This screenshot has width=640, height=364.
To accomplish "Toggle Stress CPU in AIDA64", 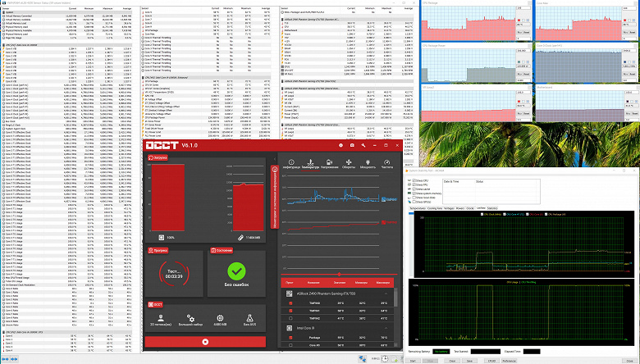I will pos(414,180).
